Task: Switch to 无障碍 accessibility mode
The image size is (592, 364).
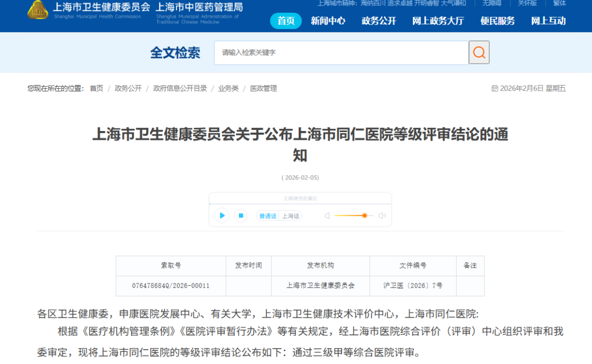Action: (492, 3)
